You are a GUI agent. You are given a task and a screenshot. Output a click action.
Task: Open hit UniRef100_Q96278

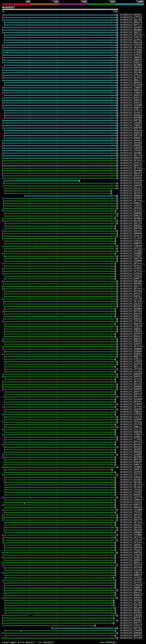131,259
